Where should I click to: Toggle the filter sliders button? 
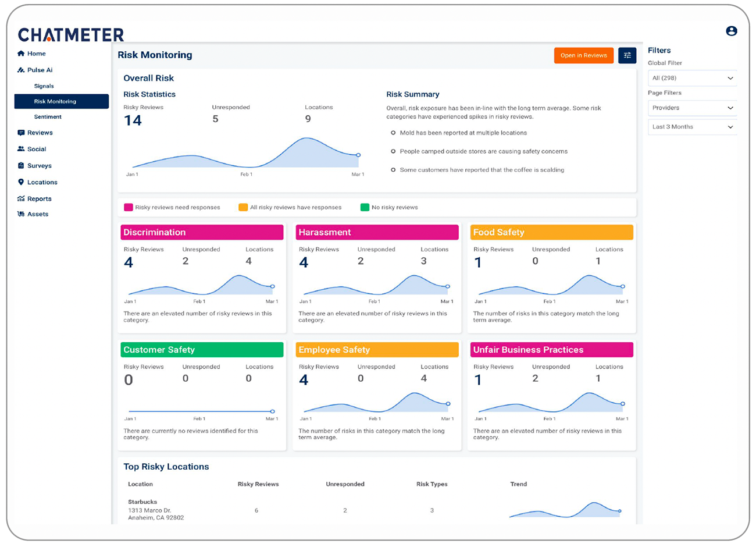pyautogui.click(x=627, y=55)
